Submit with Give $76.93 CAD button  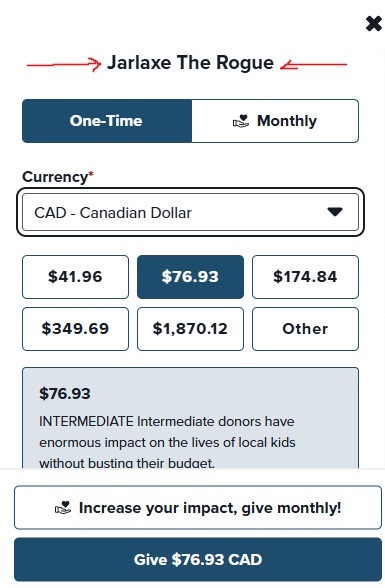(198, 560)
